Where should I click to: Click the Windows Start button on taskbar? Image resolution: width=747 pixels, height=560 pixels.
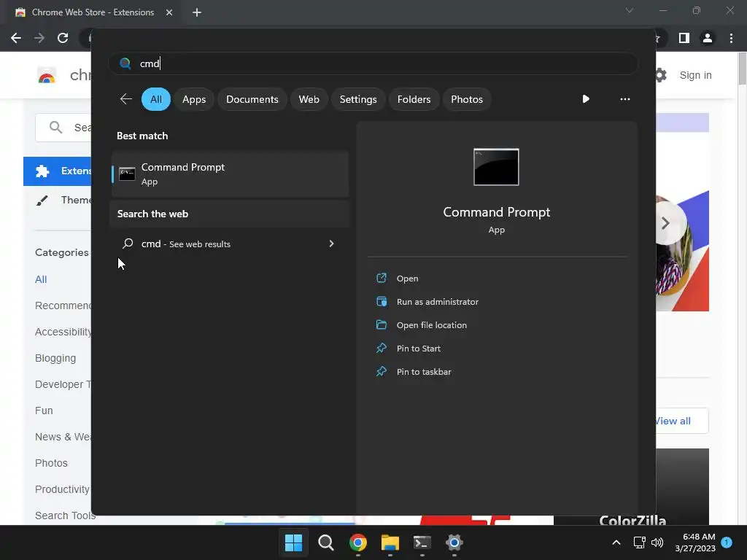pyautogui.click(x=293, y=542)
